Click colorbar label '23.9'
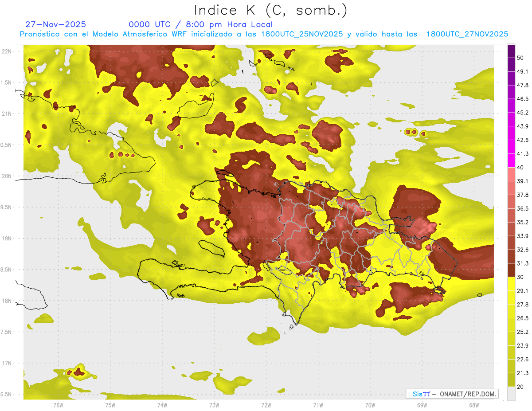 pyautogui.click(x=523, y=345)
